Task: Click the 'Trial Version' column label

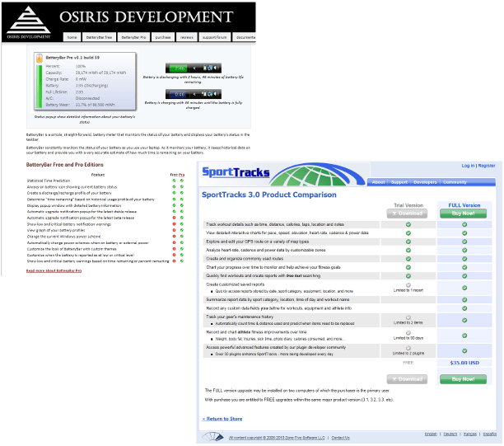Action: tap(408, 205)
